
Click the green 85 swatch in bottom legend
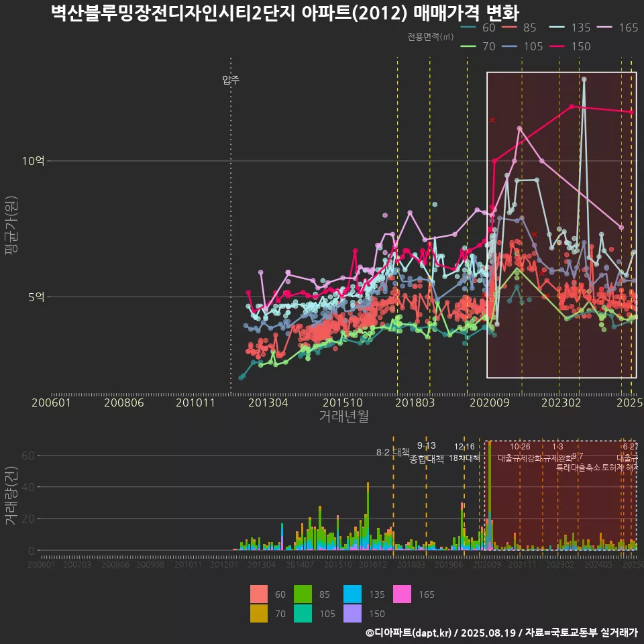303,594
